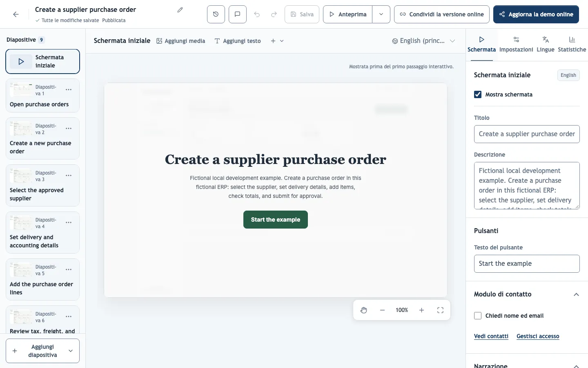Screen dimensions: 588x368
Task: Expand the add element plus dropdown
Action: point(277,41)
